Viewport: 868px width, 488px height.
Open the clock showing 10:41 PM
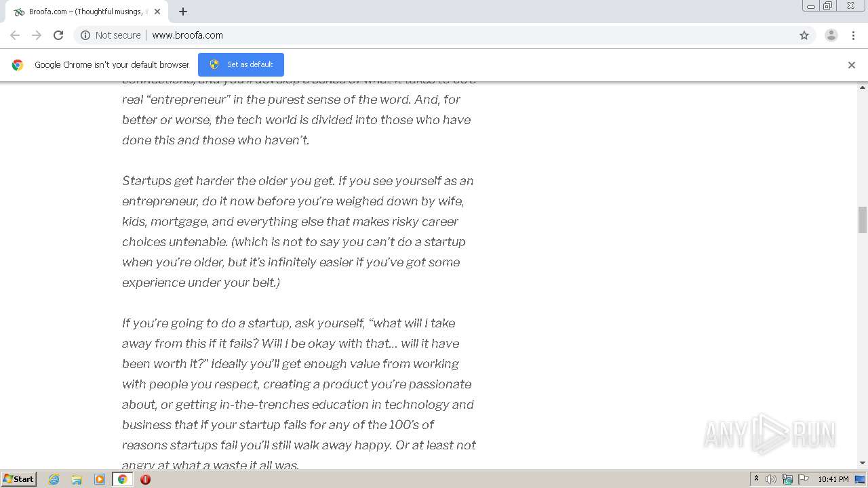(833, 479)
